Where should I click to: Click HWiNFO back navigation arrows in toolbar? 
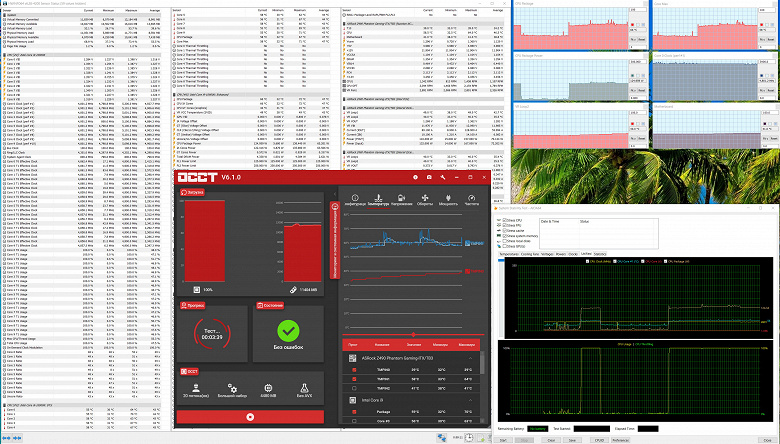pos(6,438)
